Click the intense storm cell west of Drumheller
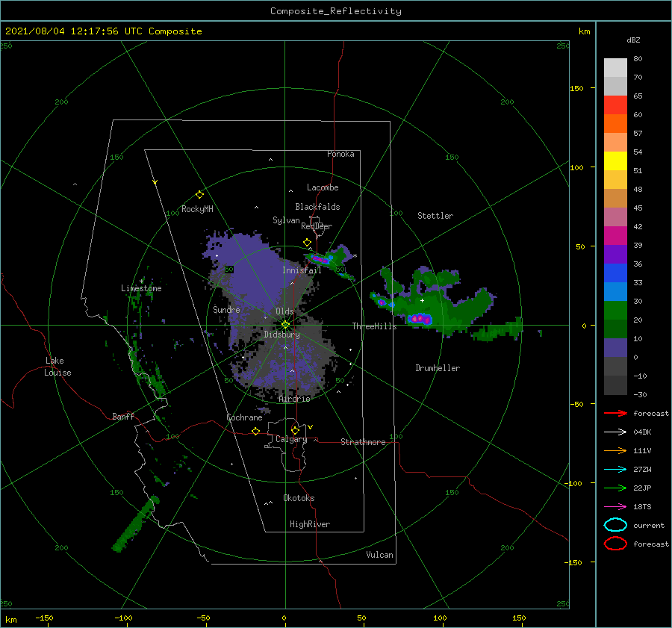 pos(420,319)
